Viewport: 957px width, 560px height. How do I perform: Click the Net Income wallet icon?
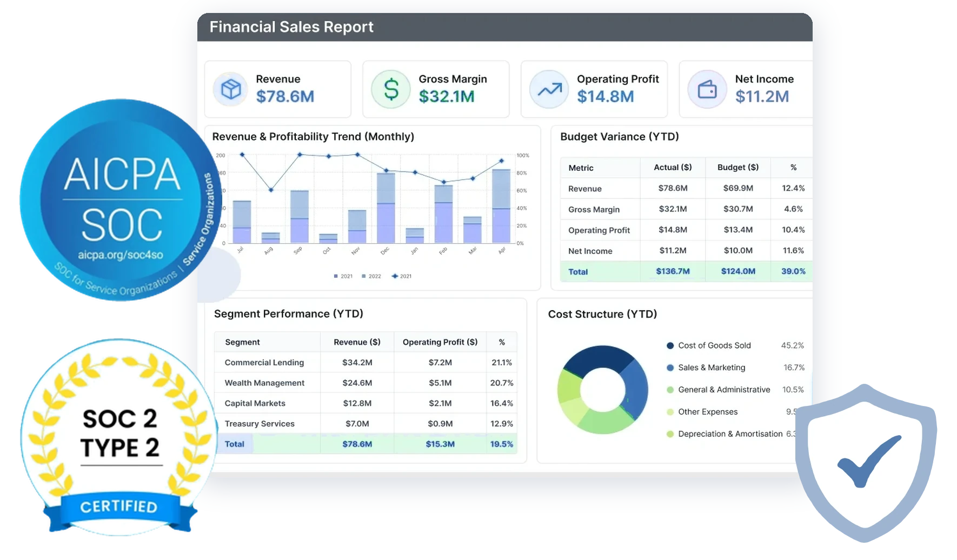pyautogui.click(x=707, y=89)
